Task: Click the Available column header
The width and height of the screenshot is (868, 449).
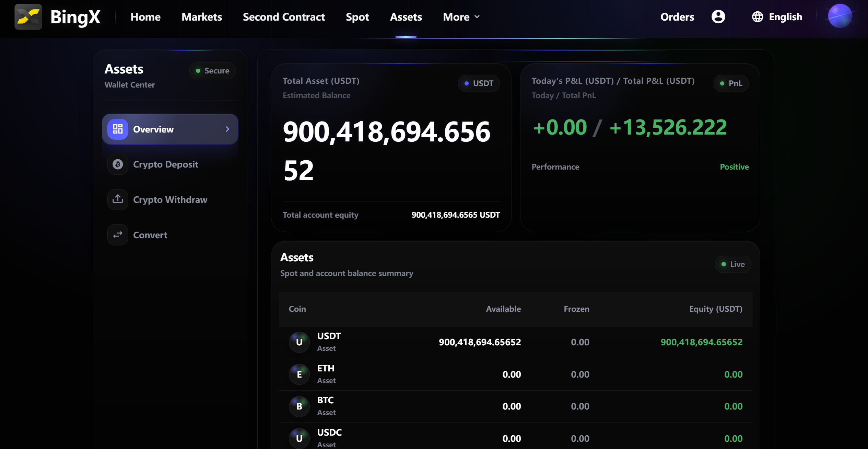Action: [x=503, y=309]
